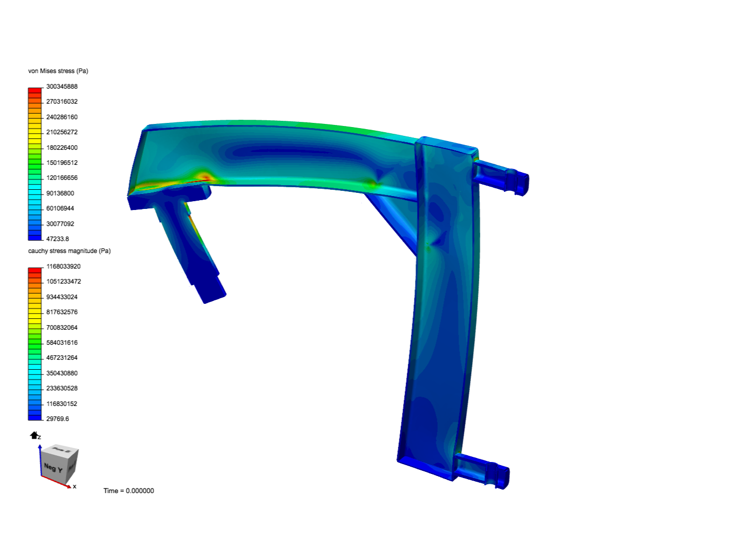Image resolution: width=747 pixels, height=560 pixels.
Task: Click the 29769.6 minimum cauchy value
Action: click(58, 419)
